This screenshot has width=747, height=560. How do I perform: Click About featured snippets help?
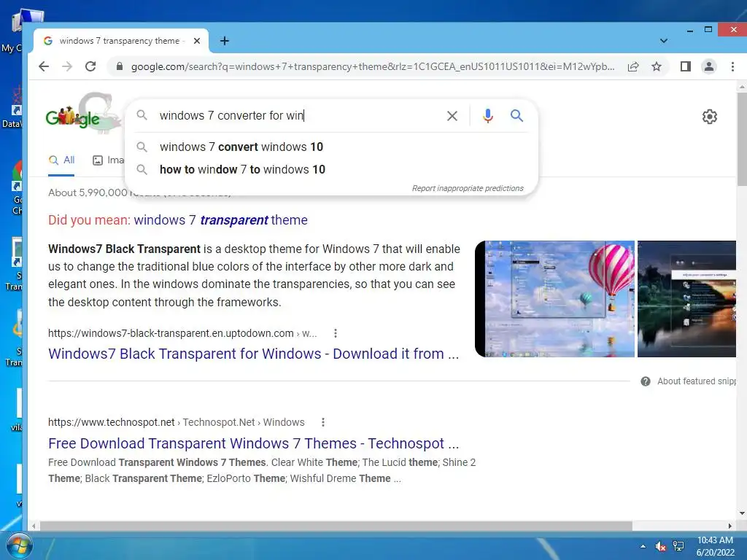click(688, 381)
